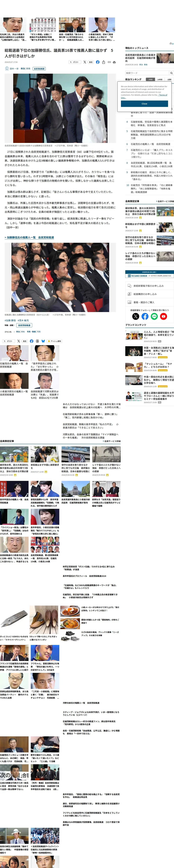174x868 pixels.
Task: Enable プッシュ通知 bell button
Action: (54, 341)
